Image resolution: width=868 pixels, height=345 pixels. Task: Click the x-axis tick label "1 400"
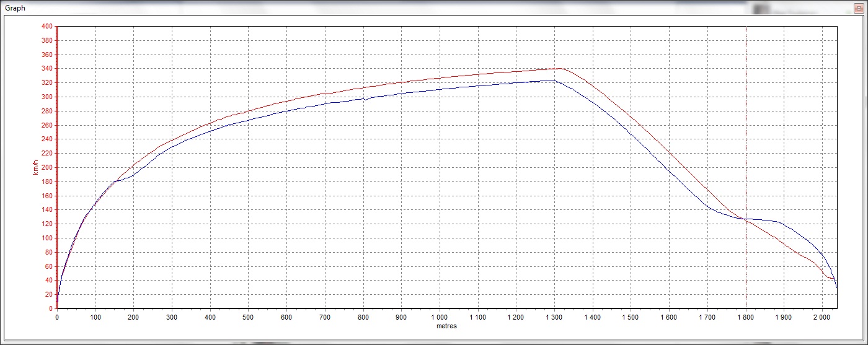pos(593,317)
